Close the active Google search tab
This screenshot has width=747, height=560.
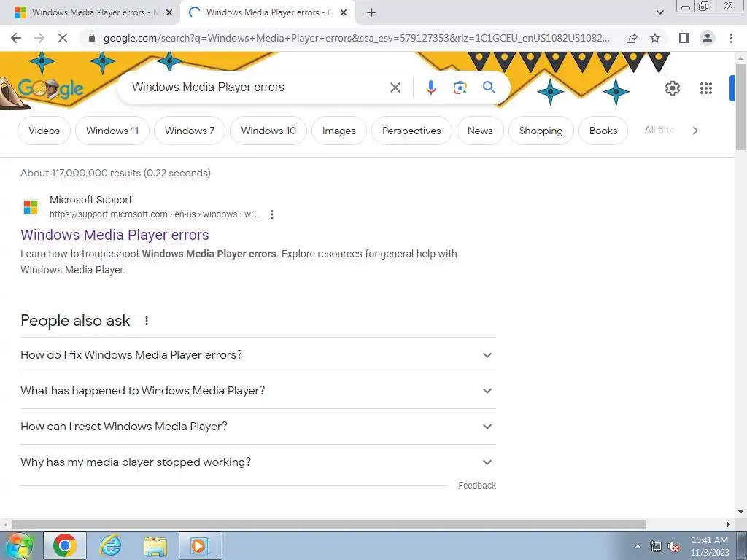pyautogui.click(x=344, y=13)
